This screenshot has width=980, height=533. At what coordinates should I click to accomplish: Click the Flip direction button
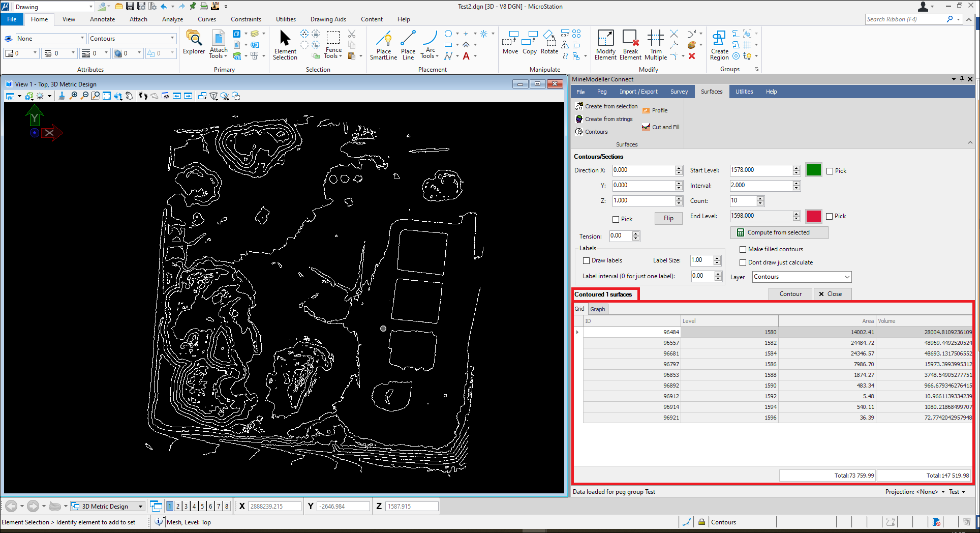668,218
